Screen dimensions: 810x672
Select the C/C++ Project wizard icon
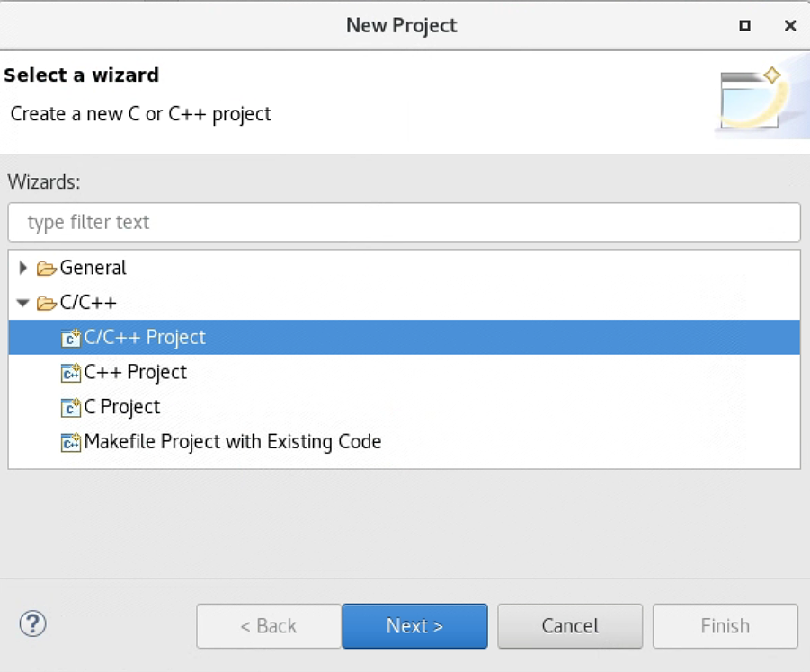pyautogui.click(x=71, y=338)
